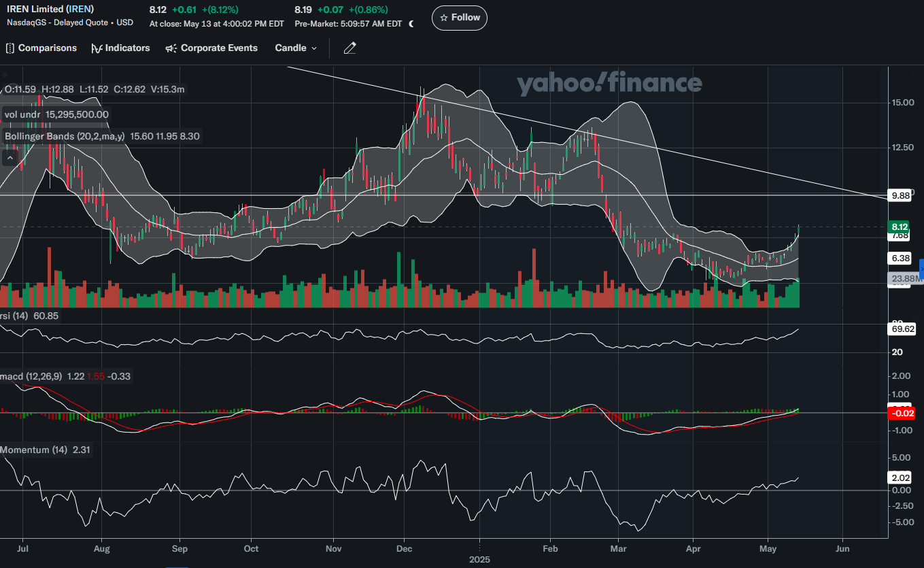The width and height of the screenshot is (924, 568).
Task: Click the star icon in Follow
Action: (x=444, y=18)
